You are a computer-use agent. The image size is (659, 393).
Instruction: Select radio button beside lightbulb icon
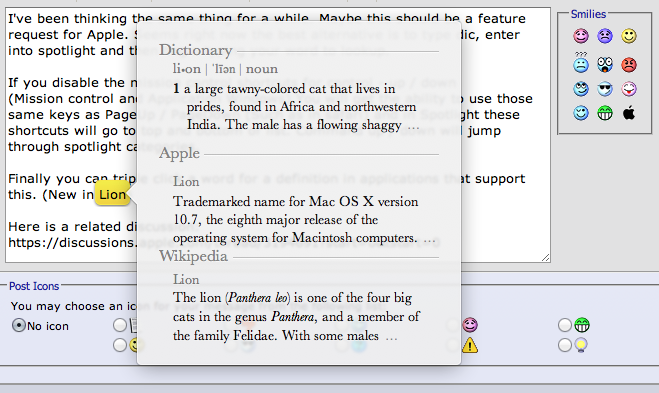pos(564,345)
